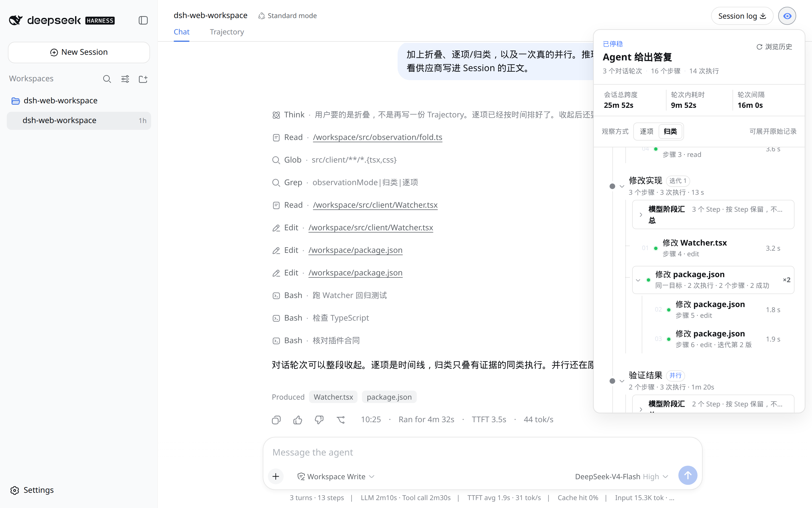Click the Read fold.ts file icon
This screenshot has height=508, width=812.
276,138
